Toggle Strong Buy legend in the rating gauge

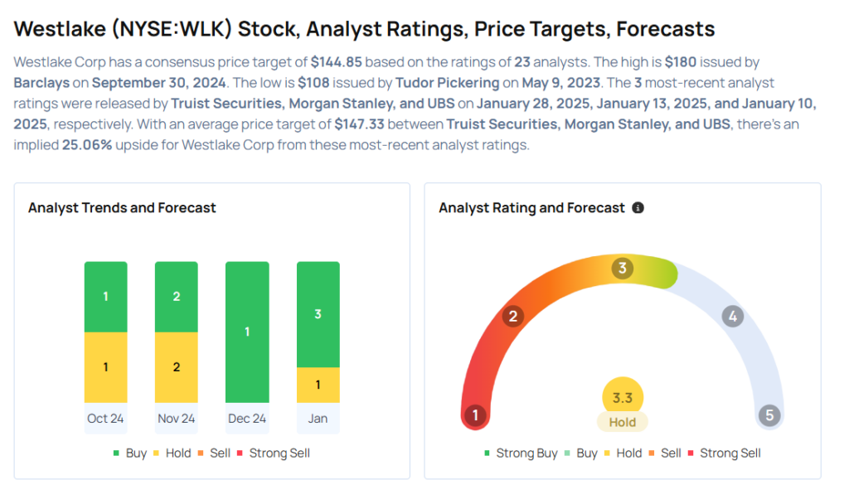click(520, 453)
